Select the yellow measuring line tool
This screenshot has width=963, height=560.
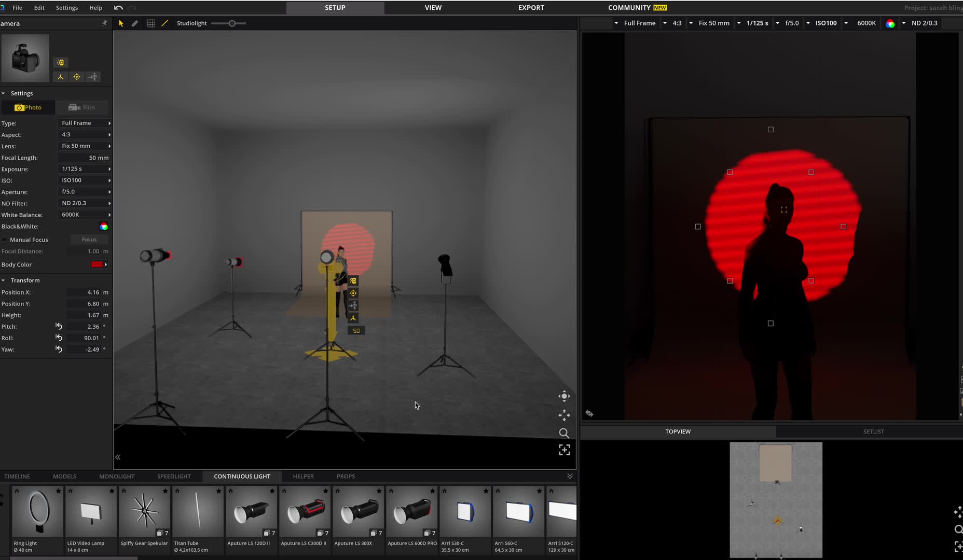click(165, 23)
